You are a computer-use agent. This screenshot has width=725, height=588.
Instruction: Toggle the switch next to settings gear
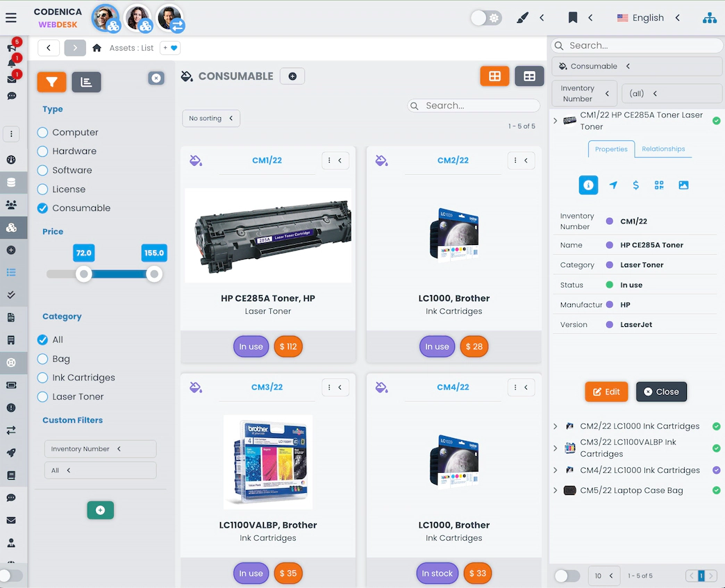(x=485, y=18)
